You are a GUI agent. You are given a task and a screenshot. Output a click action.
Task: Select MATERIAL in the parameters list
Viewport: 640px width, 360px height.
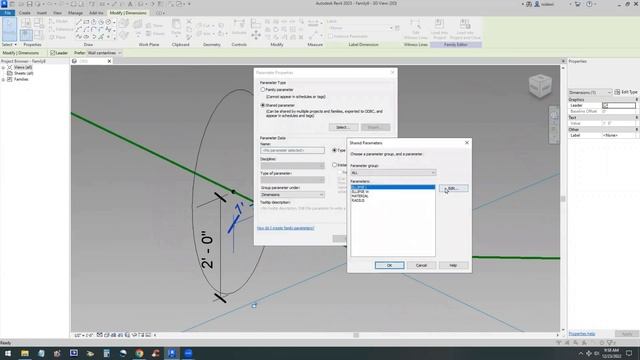pos(360,196)
